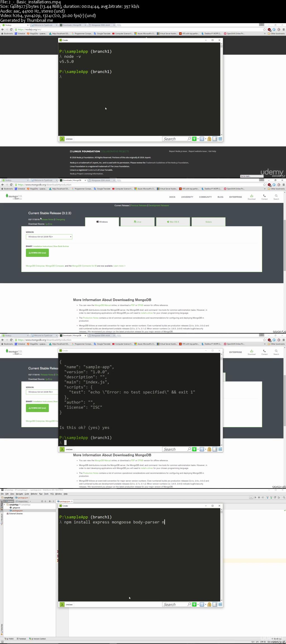Open the File menu in WebStorm
The width and height of the screenshot is (286, 644).
pos(2,494)
